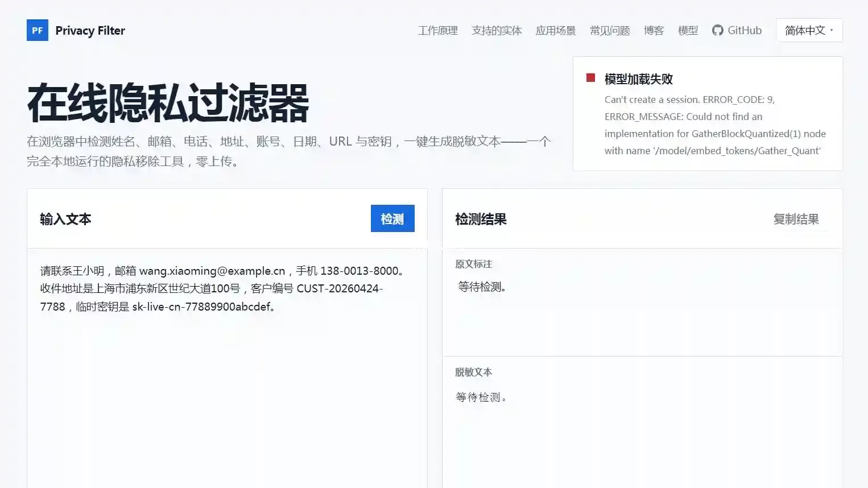This screenshot has width=868, height=488.
Task: Click the 原文标注 section label
Action: point(473,264)
